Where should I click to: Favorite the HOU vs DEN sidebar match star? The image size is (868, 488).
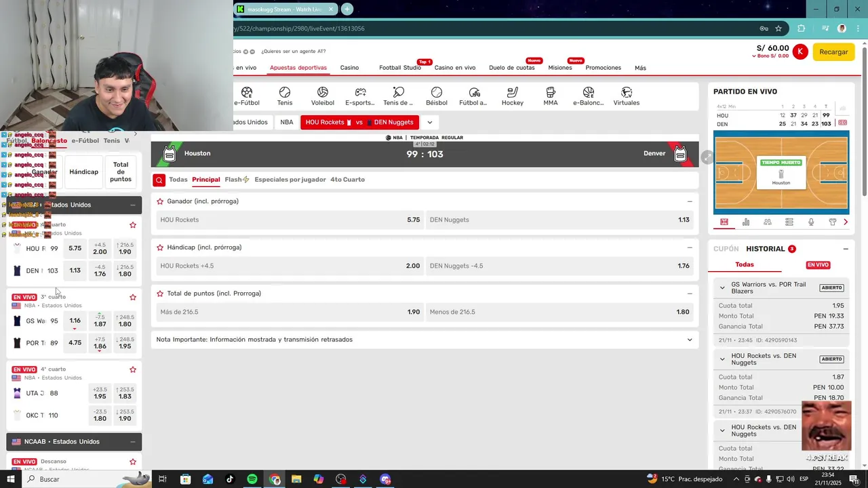(133, 225)
